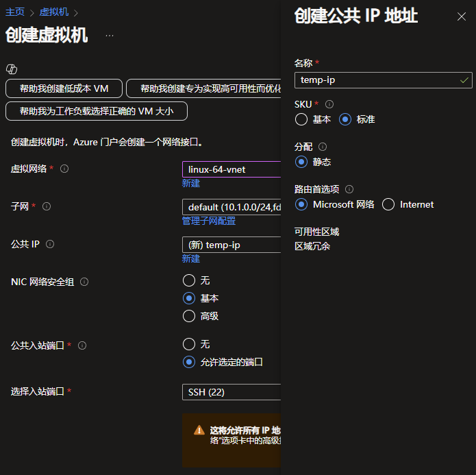Click the info icon next to 路由首选项
The width and height of the screenshot is (476, 475).
point(349,189)
